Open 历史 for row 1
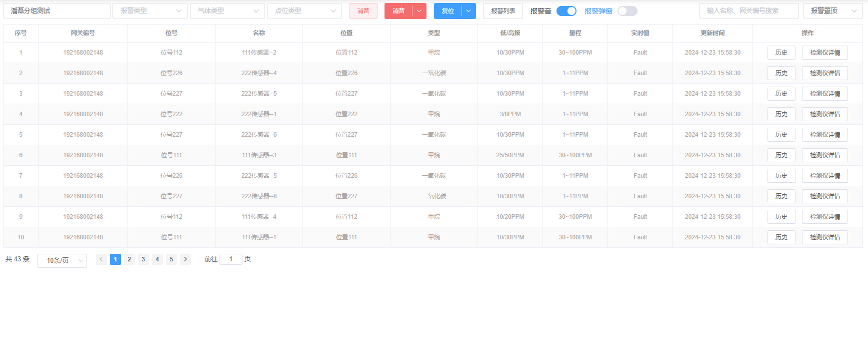Viewport: 868px width, 362px height. coord(781,53)
